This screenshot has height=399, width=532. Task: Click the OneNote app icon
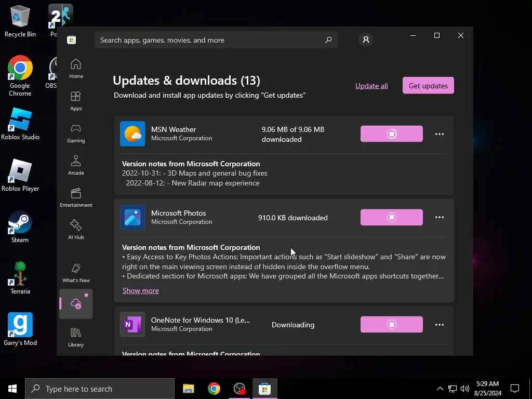point(132,324)
